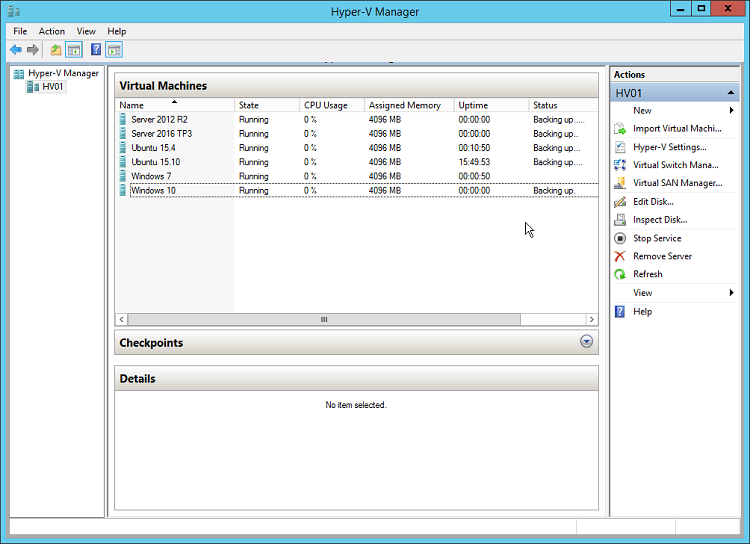The width and height of the screenshot is (750, 544).
Task: Expand the Checkpoints panel chevron
Action: pyautogui.click(x=586, y=341)
